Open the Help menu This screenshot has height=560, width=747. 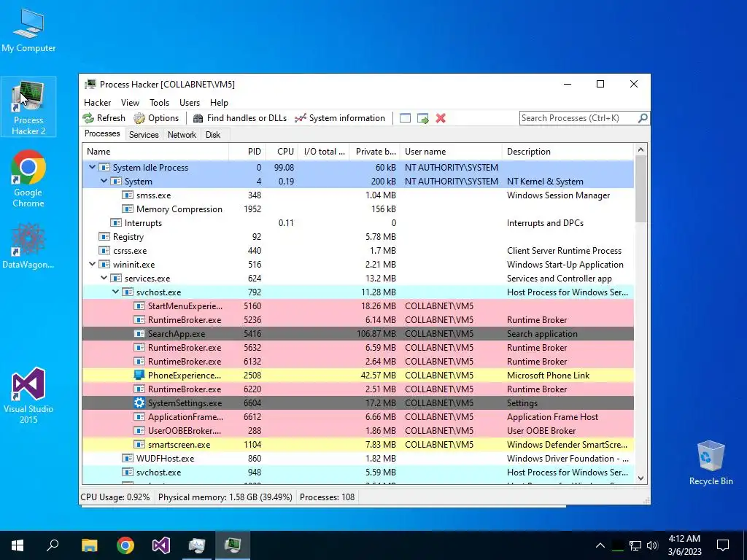tap(219, 102)
